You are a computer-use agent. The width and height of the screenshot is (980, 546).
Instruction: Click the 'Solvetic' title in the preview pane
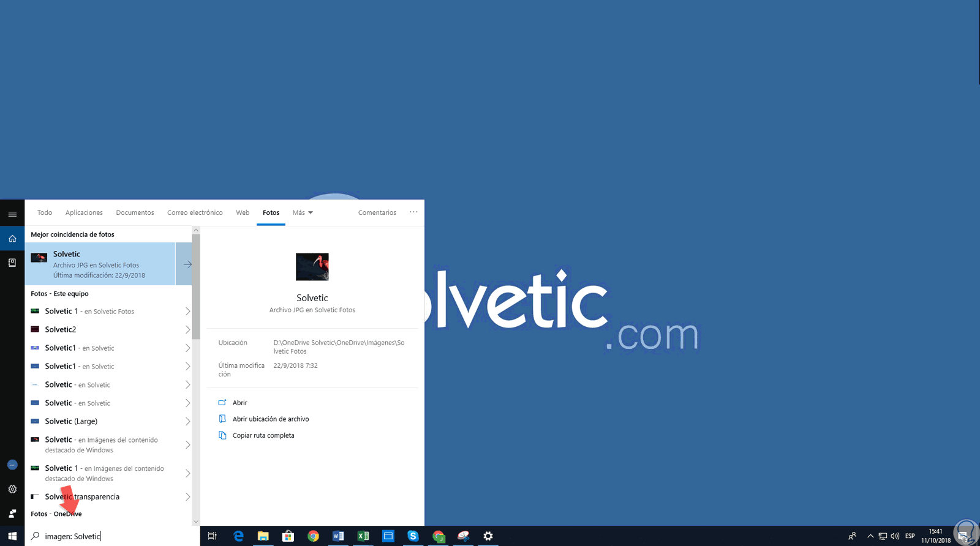pos(312,298)
